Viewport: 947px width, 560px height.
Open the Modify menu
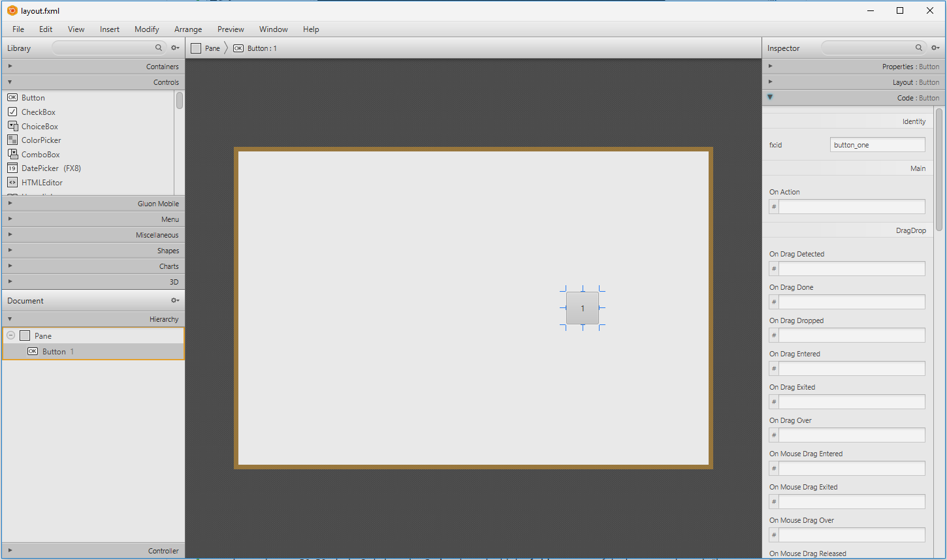[147, 29]
